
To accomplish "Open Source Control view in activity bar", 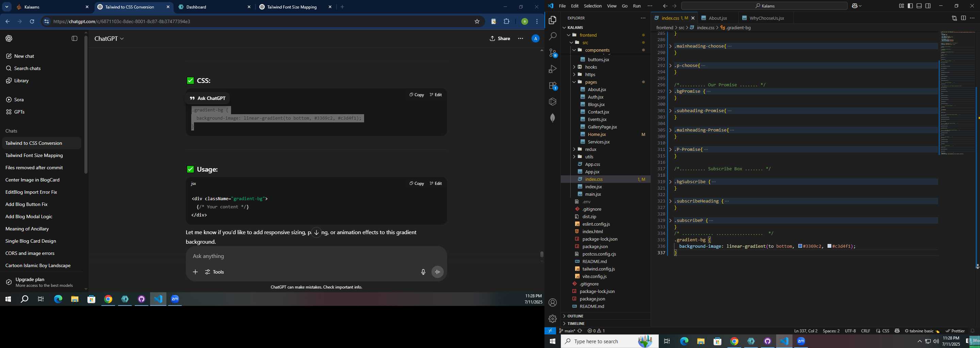I will pyautogui.click(x=552, y=53).
